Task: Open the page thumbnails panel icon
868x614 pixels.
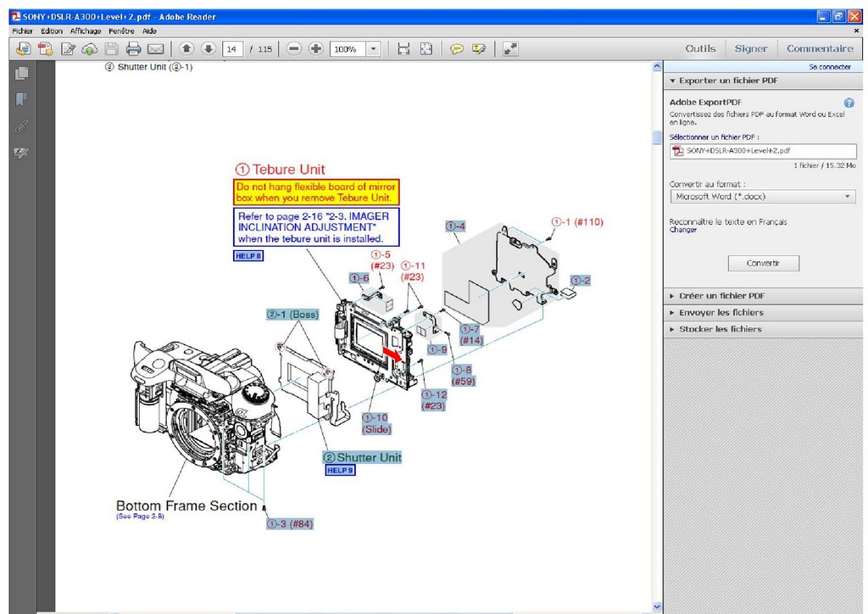Action: pyautogui.click(x=22, y=73)
